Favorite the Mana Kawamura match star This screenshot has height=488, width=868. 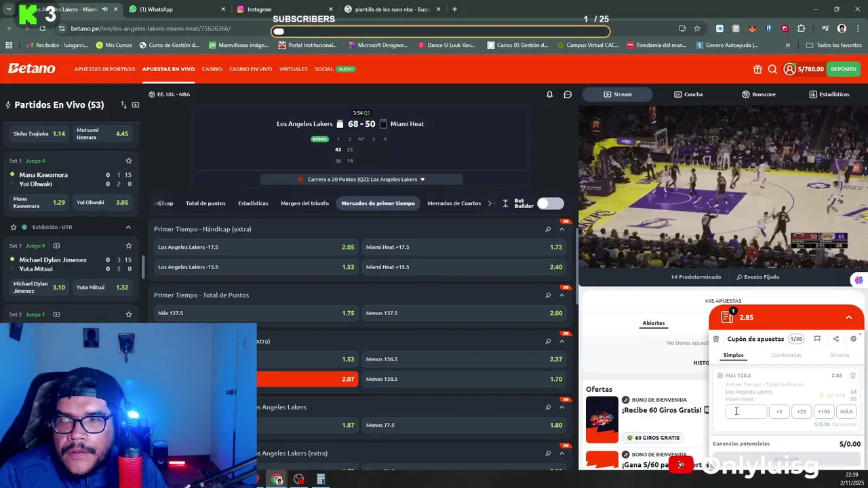point(128,161)
